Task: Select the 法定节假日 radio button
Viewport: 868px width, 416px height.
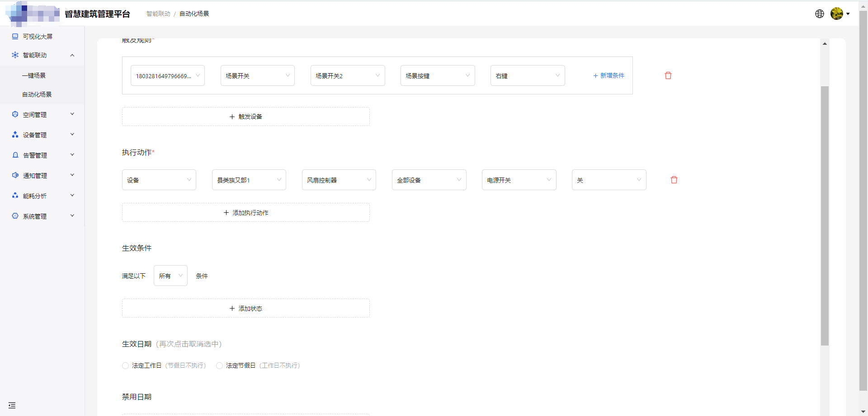Action: click(219, 365)
